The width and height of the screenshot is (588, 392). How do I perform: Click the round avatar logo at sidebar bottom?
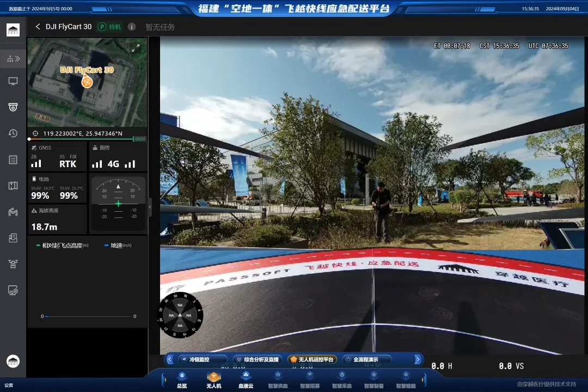(13, 362)
